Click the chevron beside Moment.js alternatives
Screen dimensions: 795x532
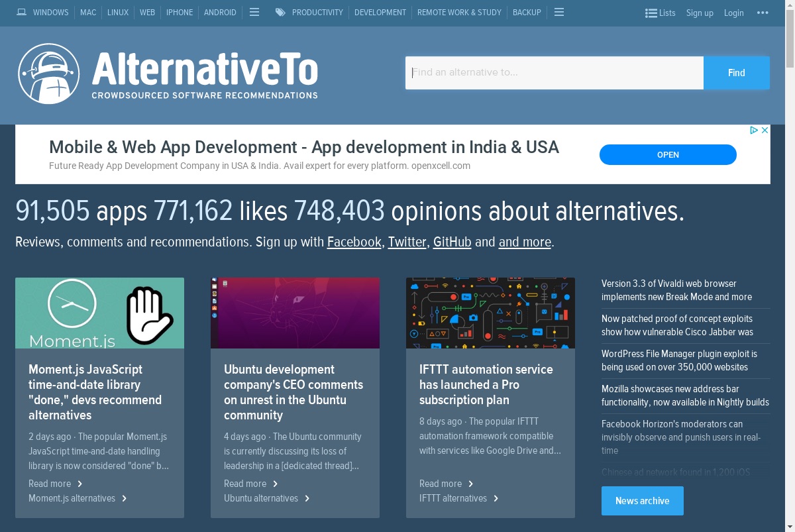[x=125, y=498]
